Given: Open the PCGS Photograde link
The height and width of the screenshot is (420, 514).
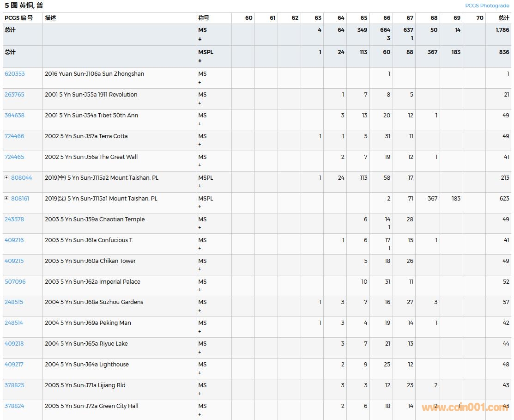Looking at the screenshot, I should (x=487, y=6).
